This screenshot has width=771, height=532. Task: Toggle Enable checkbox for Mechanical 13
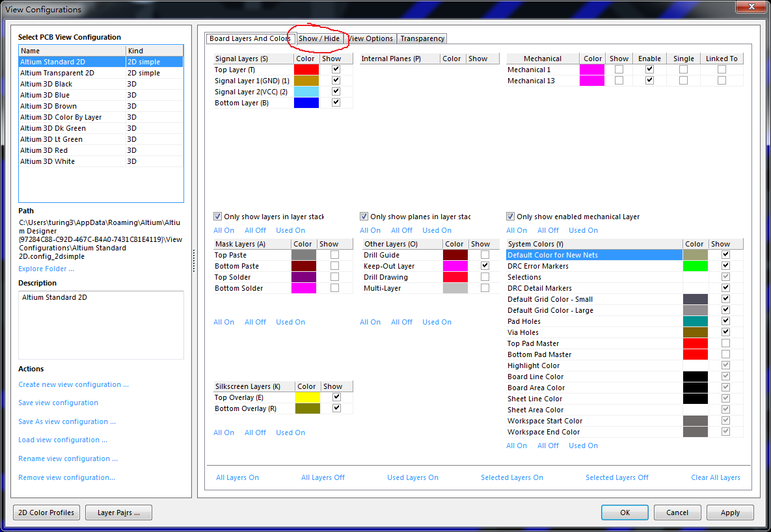click(649, 80)
